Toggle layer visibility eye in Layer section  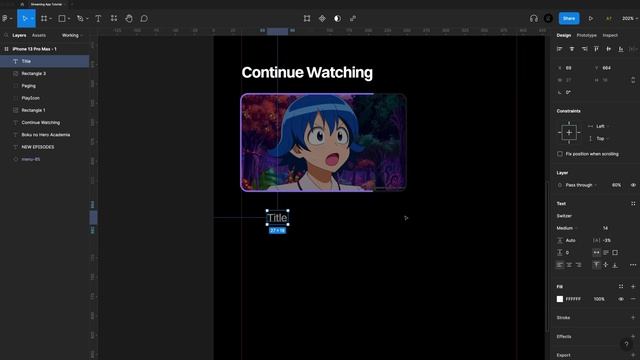coord(633,185)
